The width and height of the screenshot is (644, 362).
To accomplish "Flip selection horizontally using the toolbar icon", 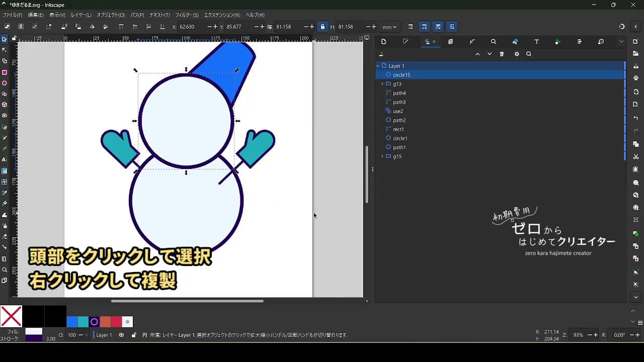I will pyautogui.click(x=92, y=27).
